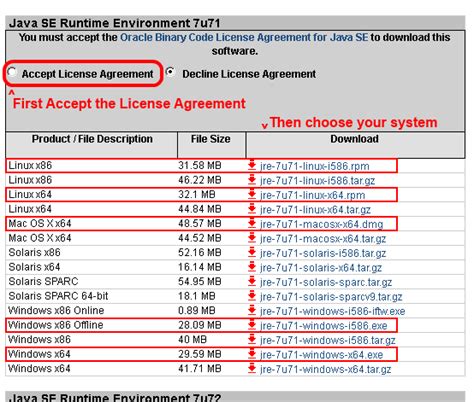Select Accept License Agreement radio button
This screenshot has width=474, height=402.
click(12, 72)
